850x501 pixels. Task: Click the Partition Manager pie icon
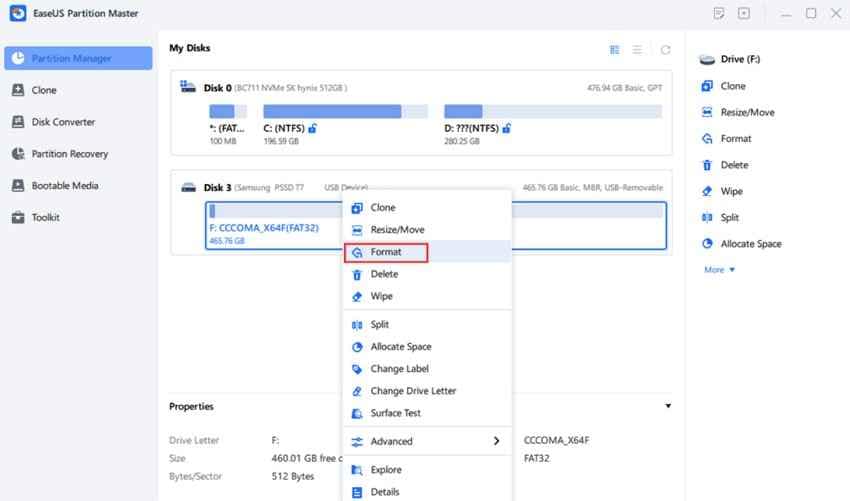coord(18,58)
